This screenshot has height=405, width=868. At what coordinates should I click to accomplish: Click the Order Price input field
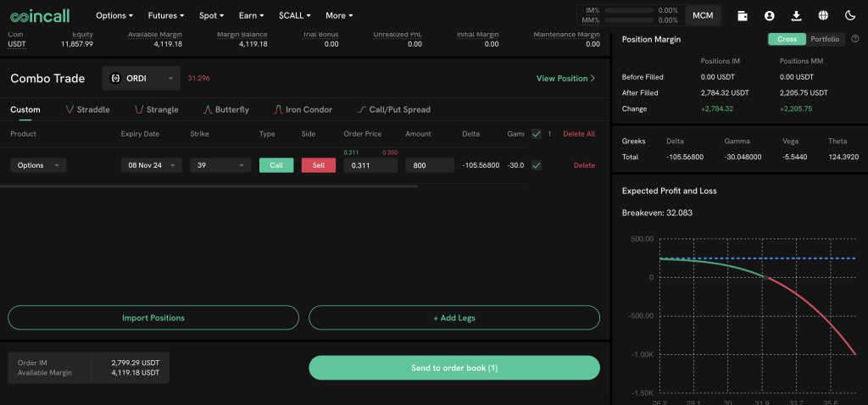coord(370,166)
